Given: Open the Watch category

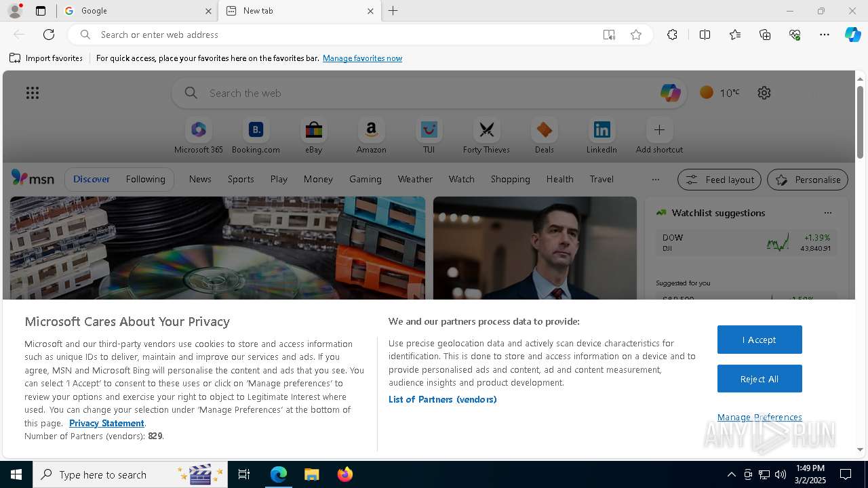Looking at the screenshot, I should pos(462,179).
